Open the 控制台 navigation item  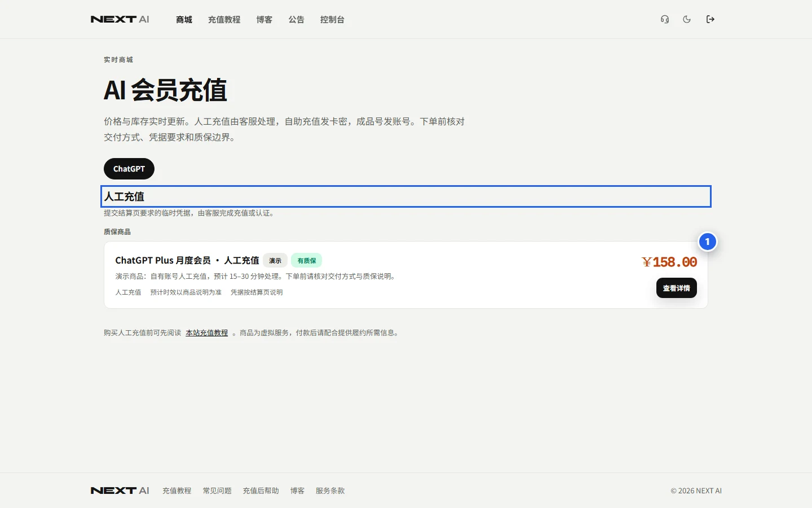[x=332, y=20]
